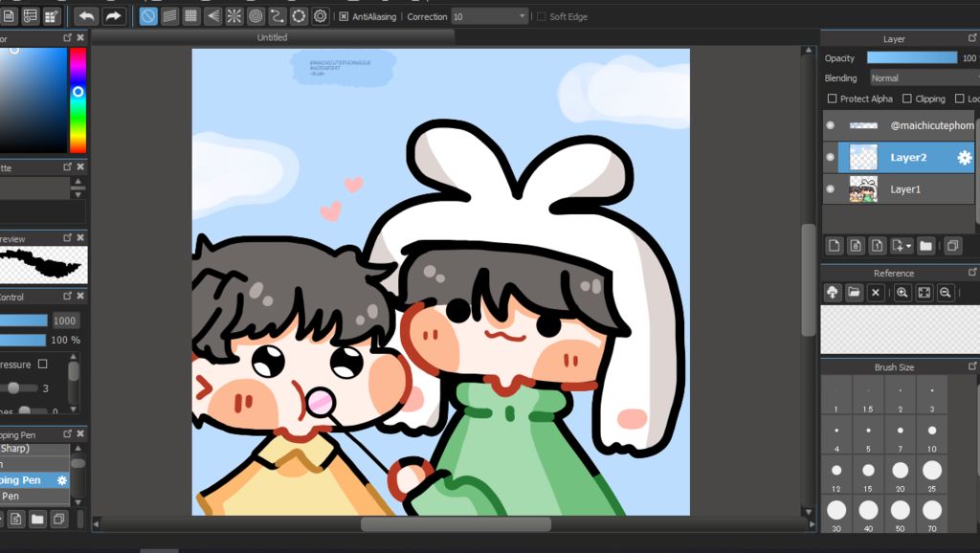The height and width of the screenshot is (553, 980).
Task: Open the Blending mode dropdown
Action: [x=924, y=78]
